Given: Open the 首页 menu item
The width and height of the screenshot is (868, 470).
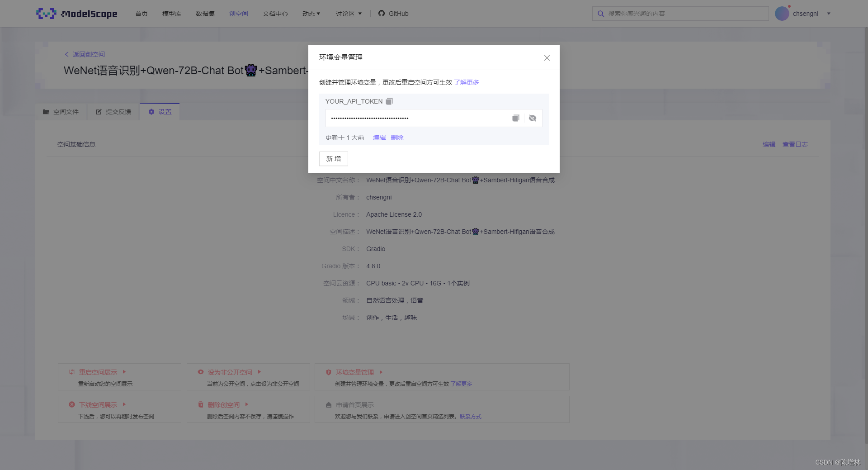Looking at the screenshot, I should [142, 14].
